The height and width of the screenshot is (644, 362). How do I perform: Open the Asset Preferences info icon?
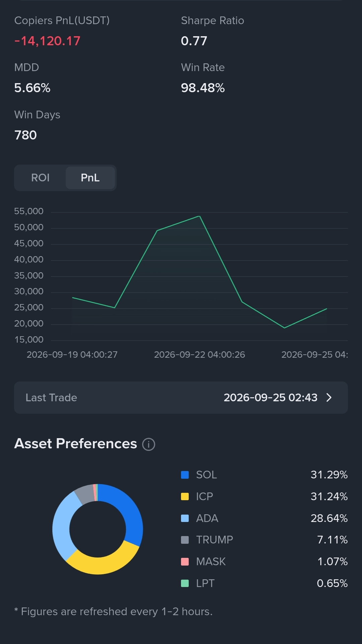(x=148, y=444)
